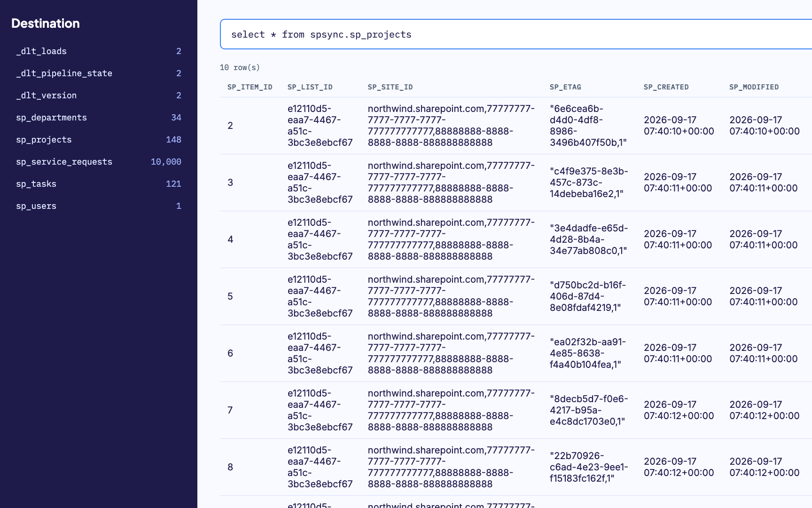Click the etag starting with "c4f9e375

pos(589,183)
